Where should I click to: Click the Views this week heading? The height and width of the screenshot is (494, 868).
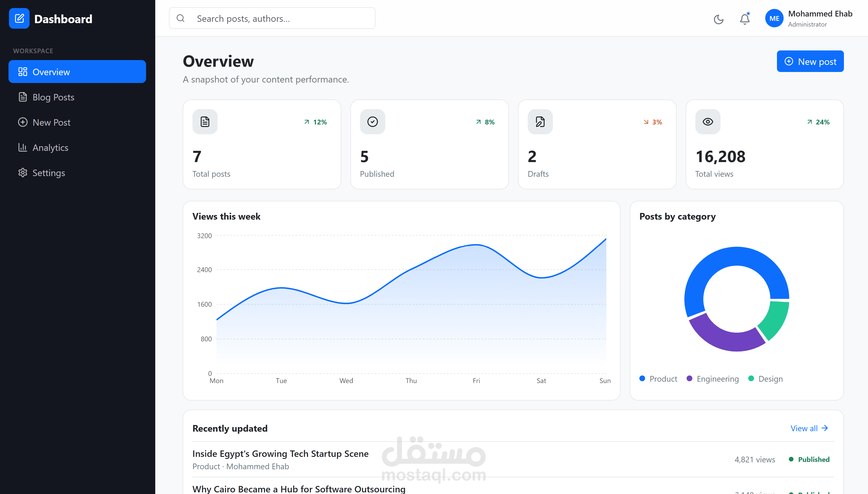click(226, 216)
